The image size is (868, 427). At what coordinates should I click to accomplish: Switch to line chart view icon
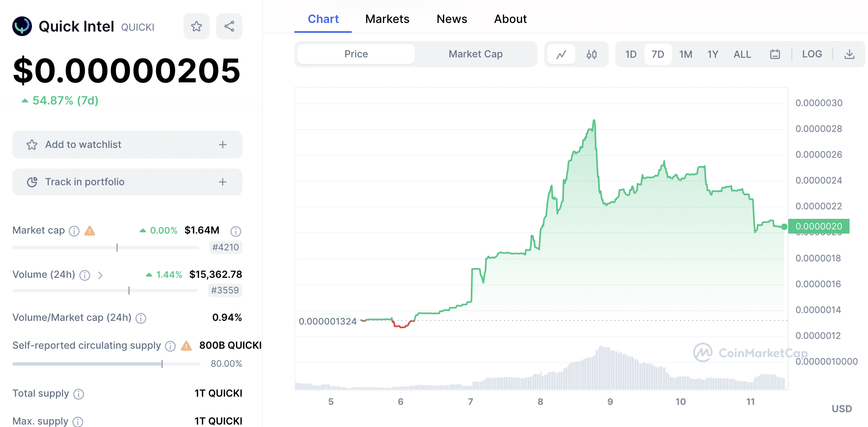point(561,54)
